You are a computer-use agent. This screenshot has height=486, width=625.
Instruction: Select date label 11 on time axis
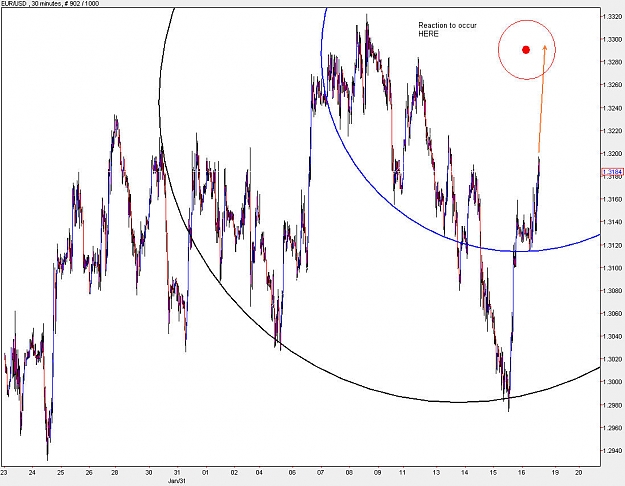point(403,473)
